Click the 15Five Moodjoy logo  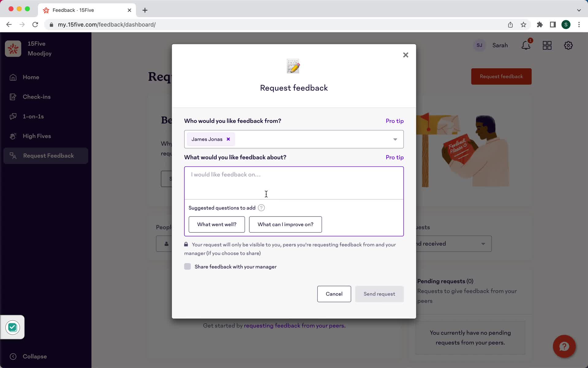coord(13,49)
